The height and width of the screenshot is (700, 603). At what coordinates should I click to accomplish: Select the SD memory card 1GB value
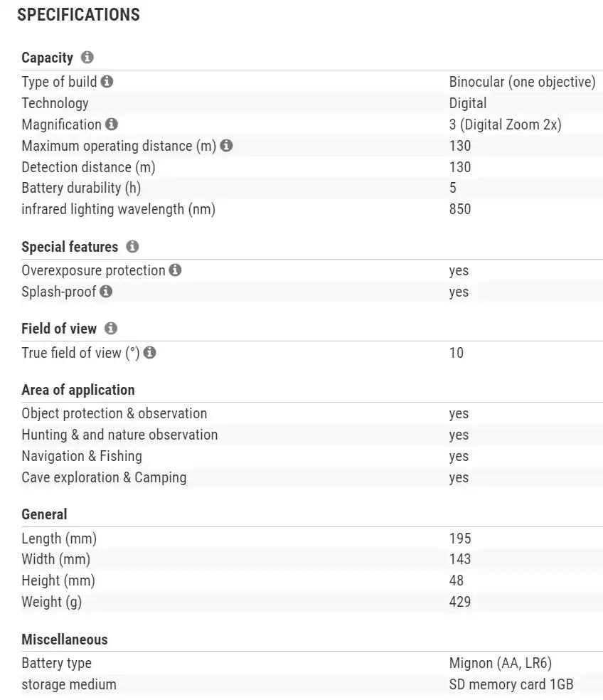(511, 684)
